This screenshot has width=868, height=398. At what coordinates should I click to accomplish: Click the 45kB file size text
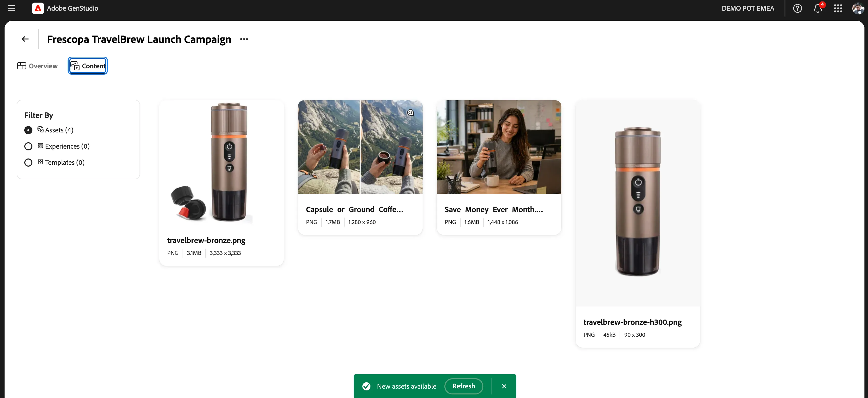click(x=609, y=335)
